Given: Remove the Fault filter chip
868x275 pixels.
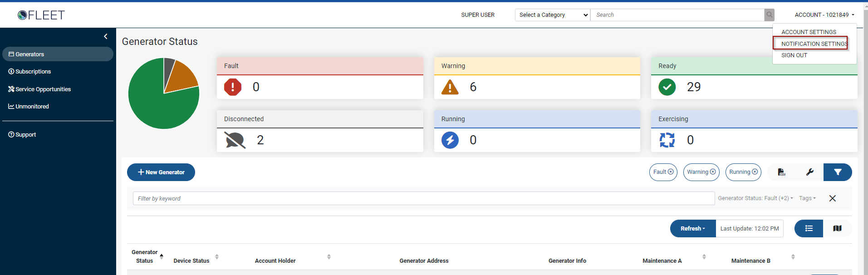Looking at the screenshot, I should pyautogui.click(x=671, y=172).
